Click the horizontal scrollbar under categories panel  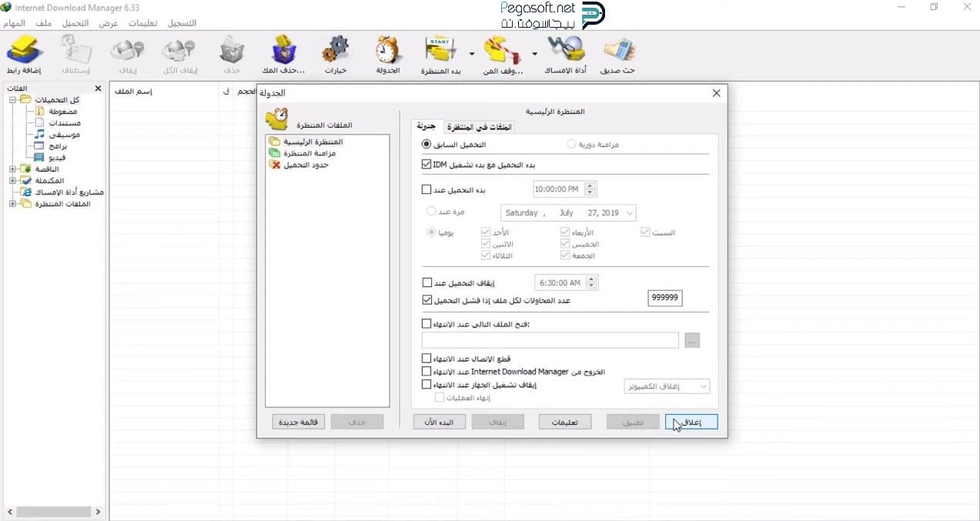tap(54, 511)
